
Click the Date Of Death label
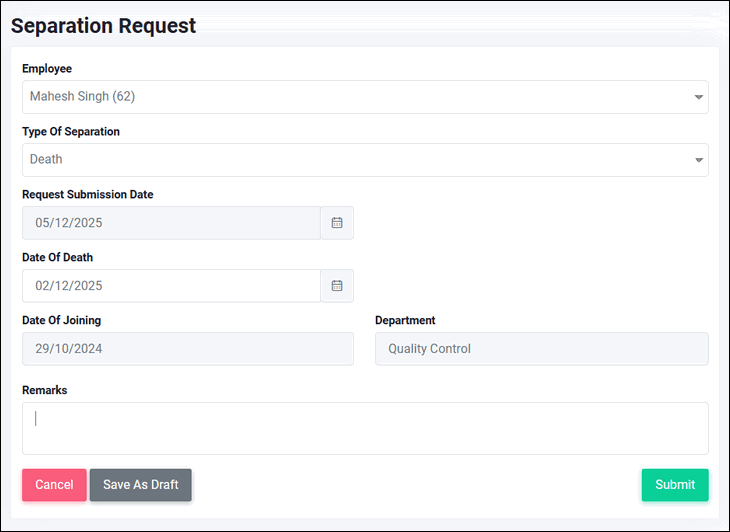point(57,257)
